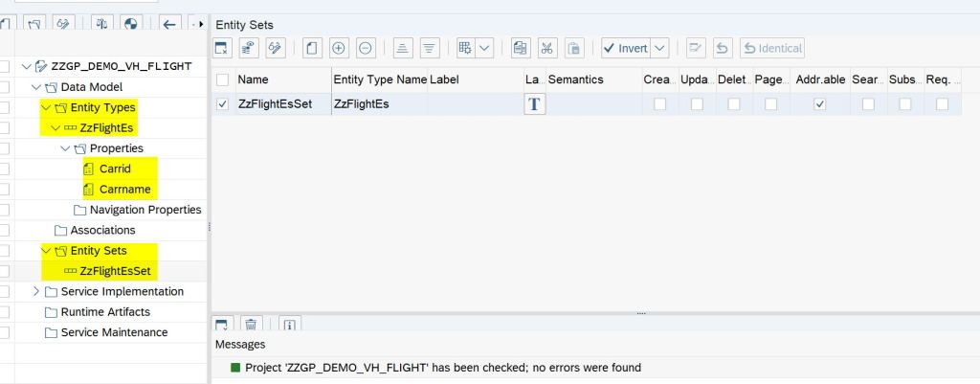Click the ZzFlightEsSet name cell in table
The image size is (980, 384).
(x=283, y=104)
